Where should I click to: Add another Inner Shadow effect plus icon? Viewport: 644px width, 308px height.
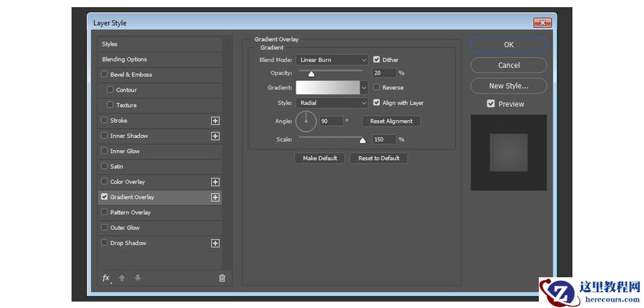coord(215,136)
